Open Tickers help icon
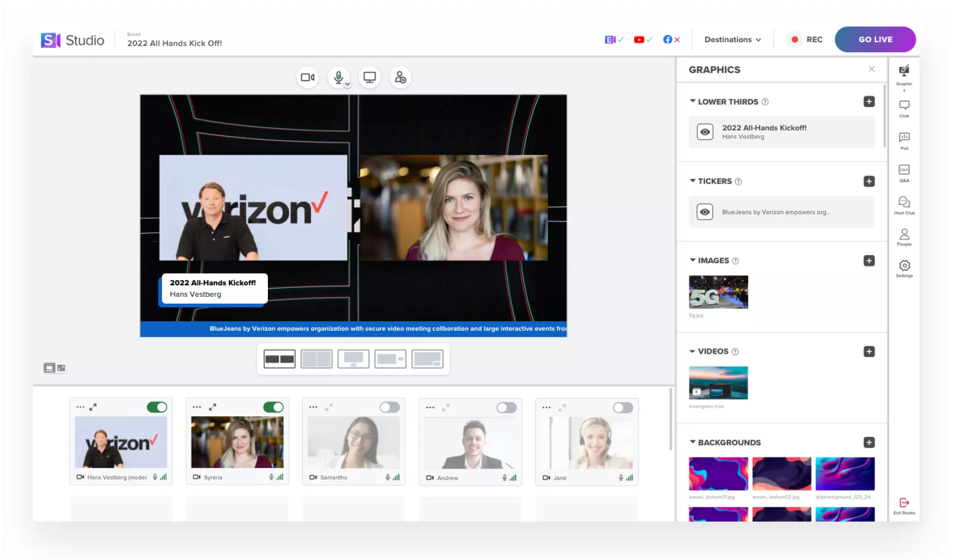Image resolution: width=953 pixels, height=560 pixels. click(x=738, y=182)
